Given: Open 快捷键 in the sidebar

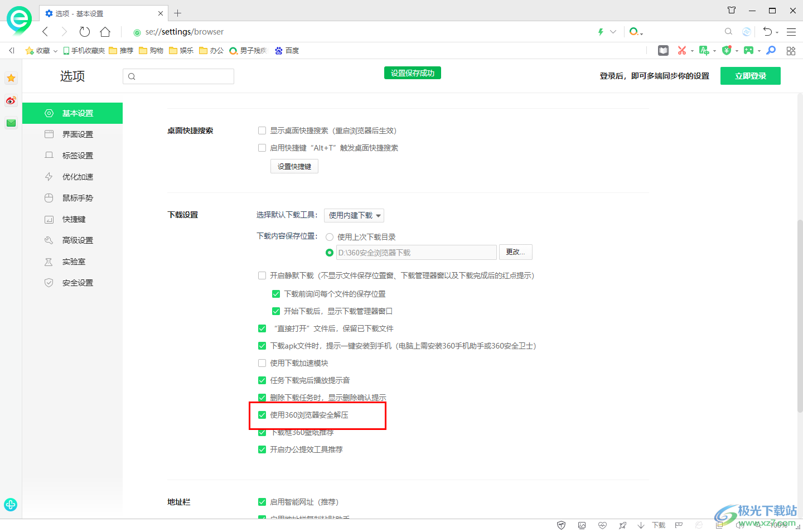Looking at the screenshot, I should pos(72,219).
